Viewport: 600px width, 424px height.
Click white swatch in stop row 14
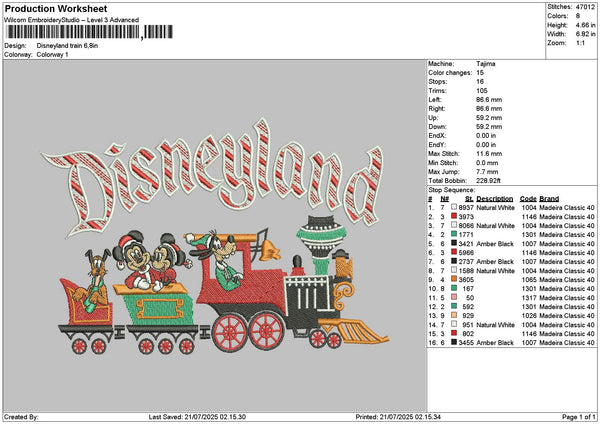[x=454, y=324]
